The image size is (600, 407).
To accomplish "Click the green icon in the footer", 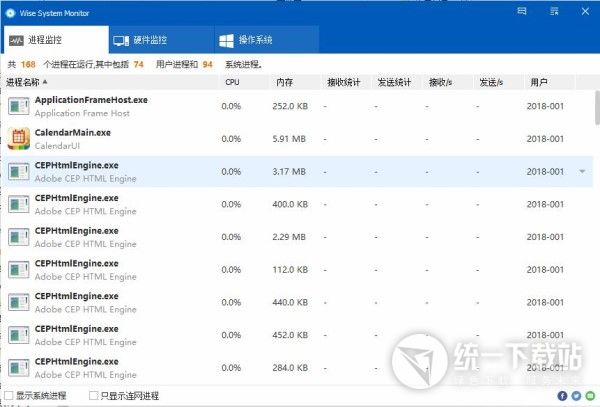I will [590, 396].
